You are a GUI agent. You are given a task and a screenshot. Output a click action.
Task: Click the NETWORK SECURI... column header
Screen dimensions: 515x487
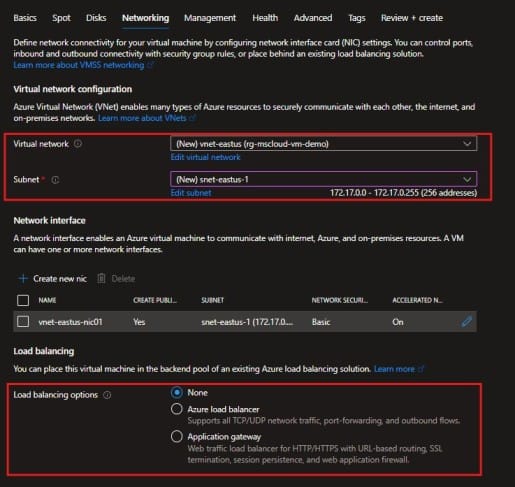coord(340,300)
